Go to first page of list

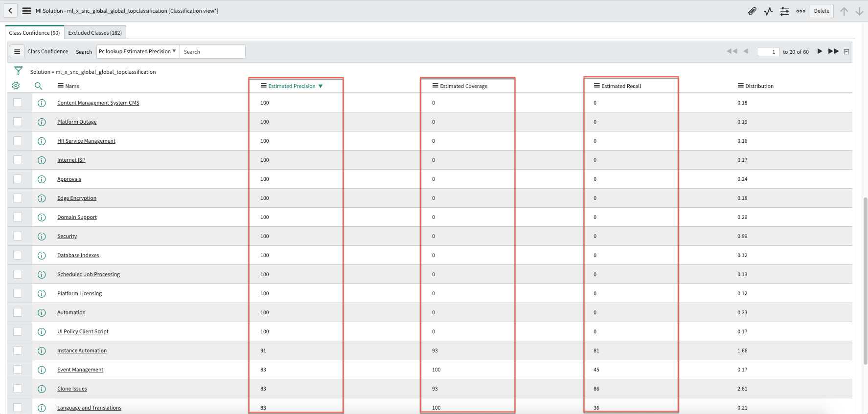coord(732,51)
